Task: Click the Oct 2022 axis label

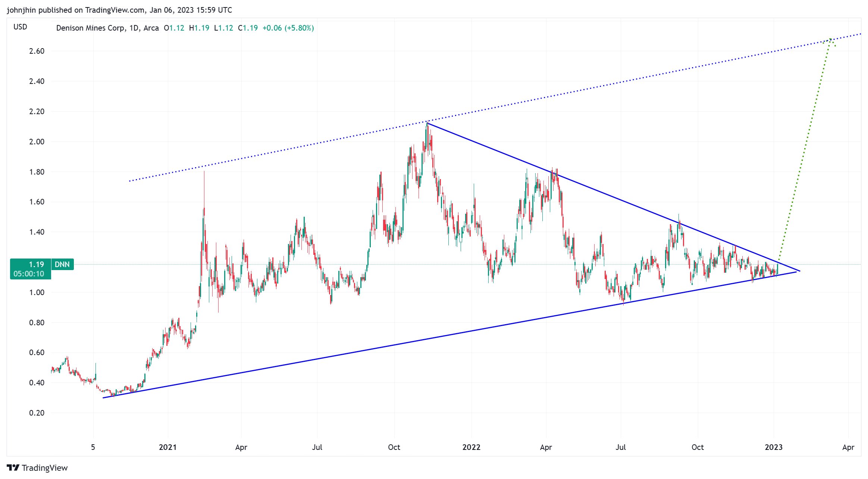Action: tap(697, 447)
